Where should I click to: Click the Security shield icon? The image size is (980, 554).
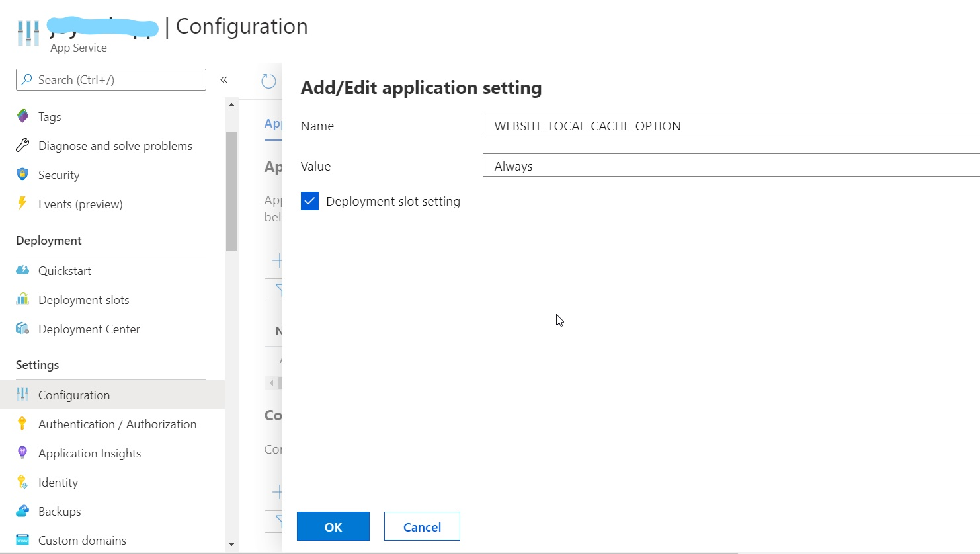click(22, 174)
